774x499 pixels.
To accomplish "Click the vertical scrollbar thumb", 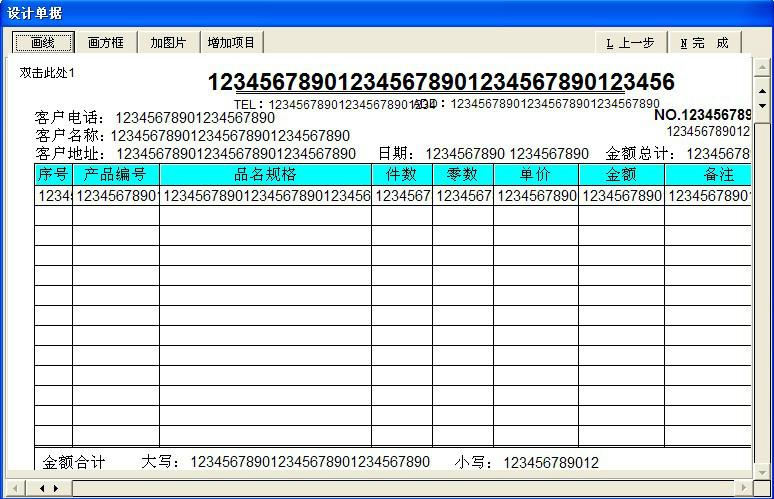I will coord(762,99).
